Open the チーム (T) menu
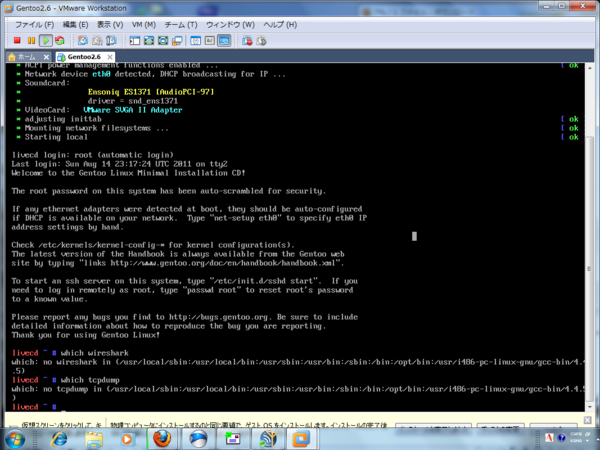The width and height of the screenshot is (600, 450). 181,25
